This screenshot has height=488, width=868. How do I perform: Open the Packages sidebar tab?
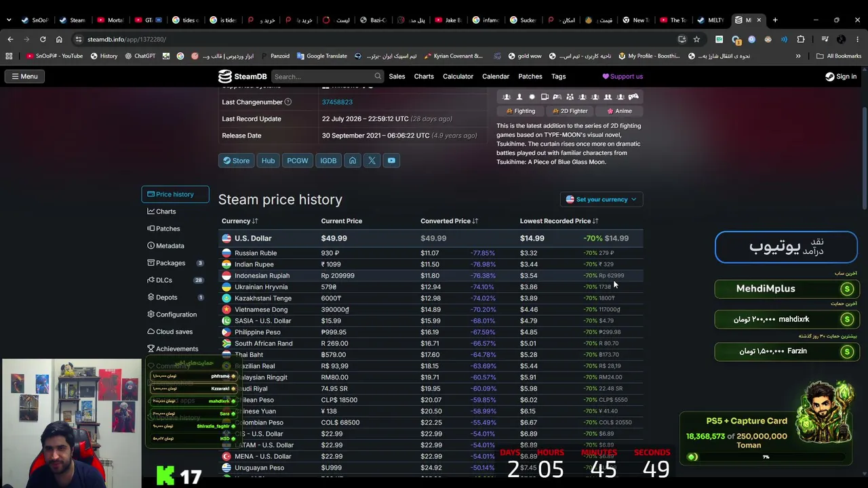click(x=176, y=263)
